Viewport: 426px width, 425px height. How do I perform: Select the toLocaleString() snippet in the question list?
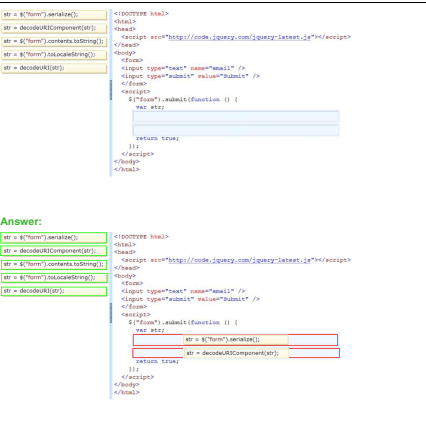tap(54, 55)
